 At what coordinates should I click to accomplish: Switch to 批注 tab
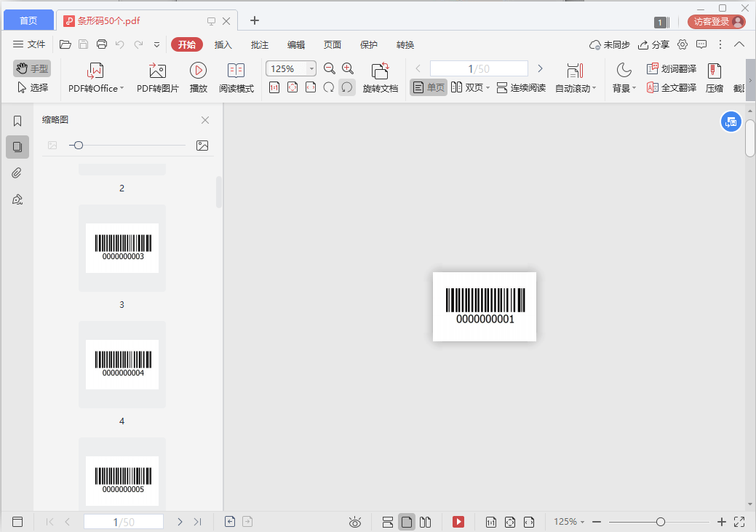point(259,45)
